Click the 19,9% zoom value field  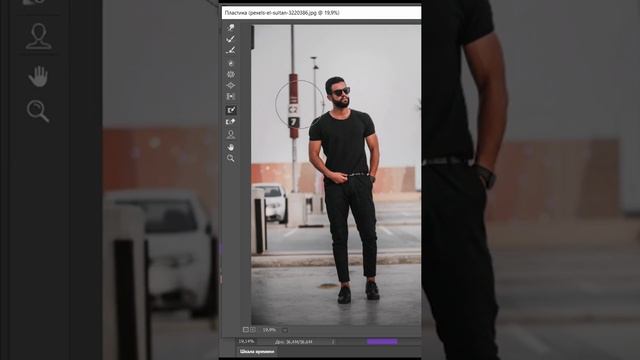click(x=269, y=330)
